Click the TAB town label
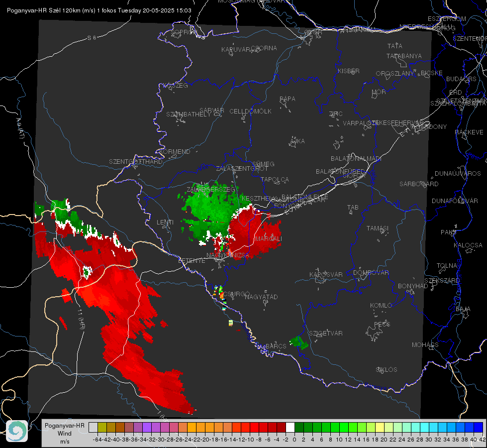487x448 pixels. 353,208
